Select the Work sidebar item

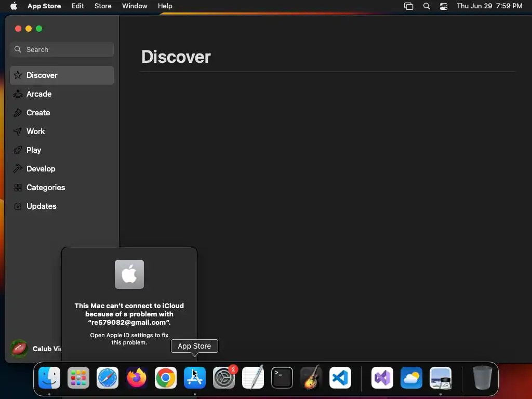[62, 131]
